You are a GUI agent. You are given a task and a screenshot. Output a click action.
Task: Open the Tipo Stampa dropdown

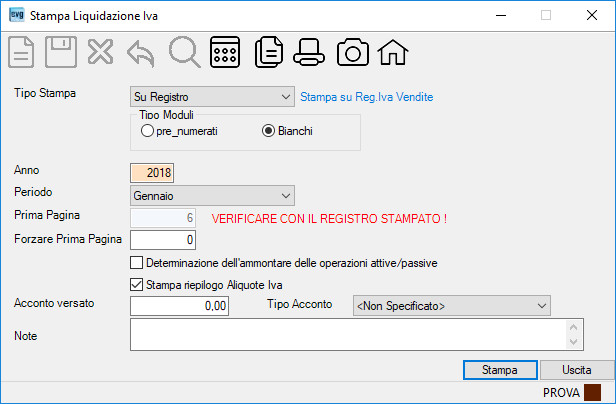(212, 97)
